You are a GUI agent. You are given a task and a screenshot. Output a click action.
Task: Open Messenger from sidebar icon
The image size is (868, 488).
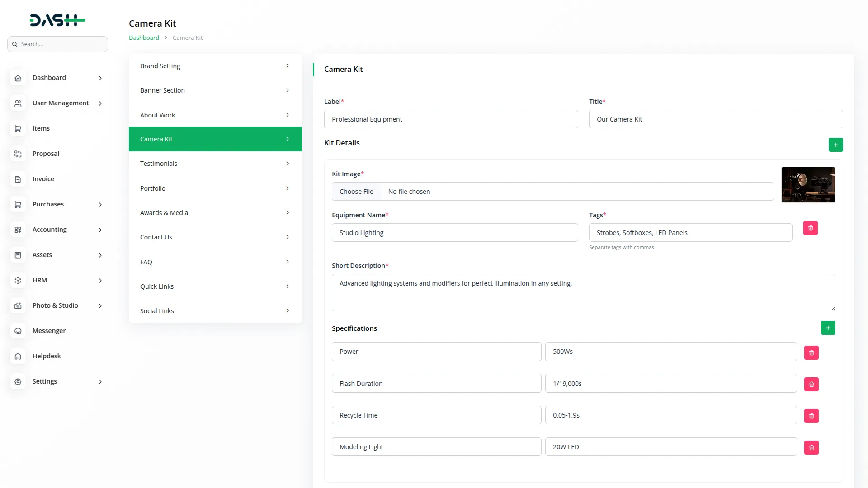pos(18,331)
